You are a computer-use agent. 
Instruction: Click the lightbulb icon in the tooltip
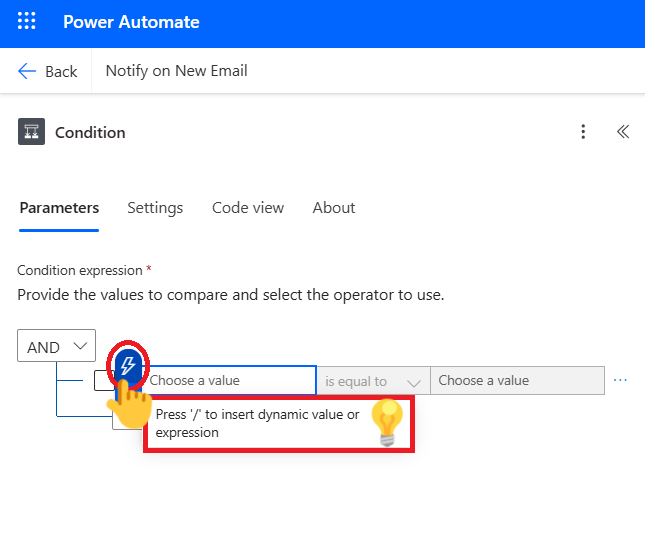tap(385, 421)
